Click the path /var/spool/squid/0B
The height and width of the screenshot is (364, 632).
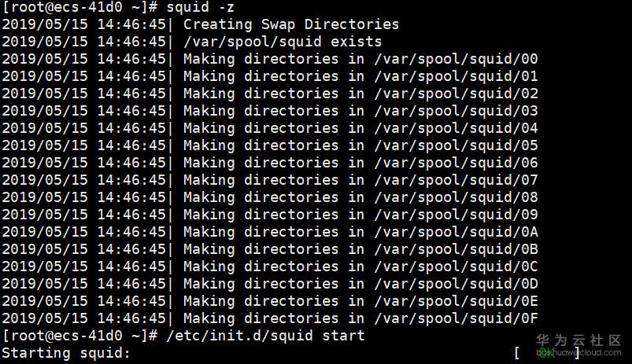[456, 249]
